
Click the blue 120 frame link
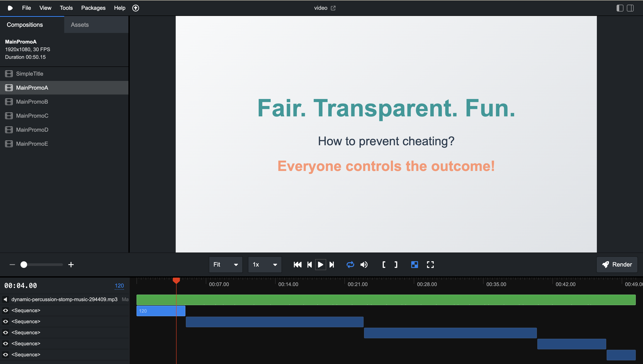point(119,285)
